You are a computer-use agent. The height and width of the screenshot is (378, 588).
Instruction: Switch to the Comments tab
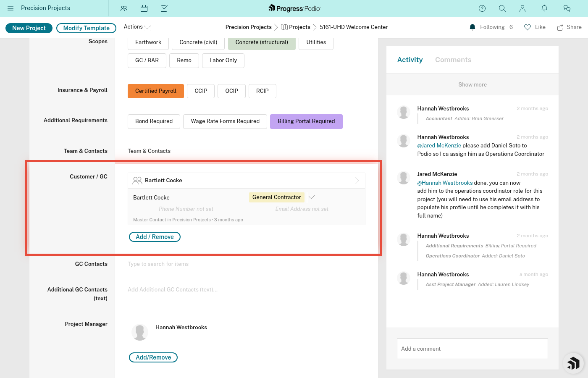click(453, 60)
